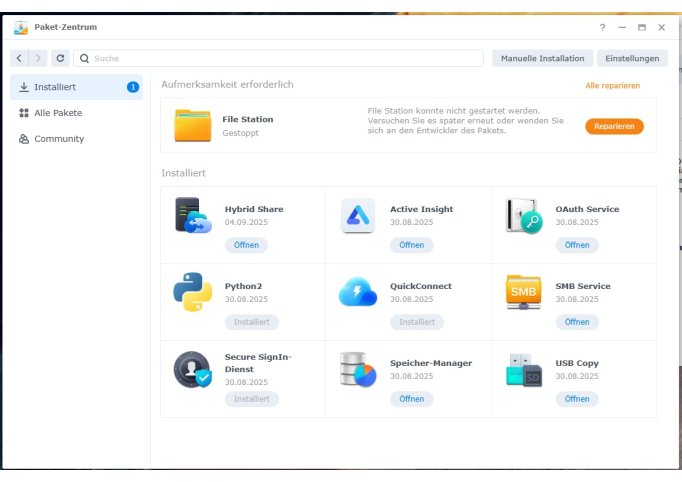682x482 pixels.
Task: Open Manuelle Installation dialog
Action: click(x=542, y=59)
